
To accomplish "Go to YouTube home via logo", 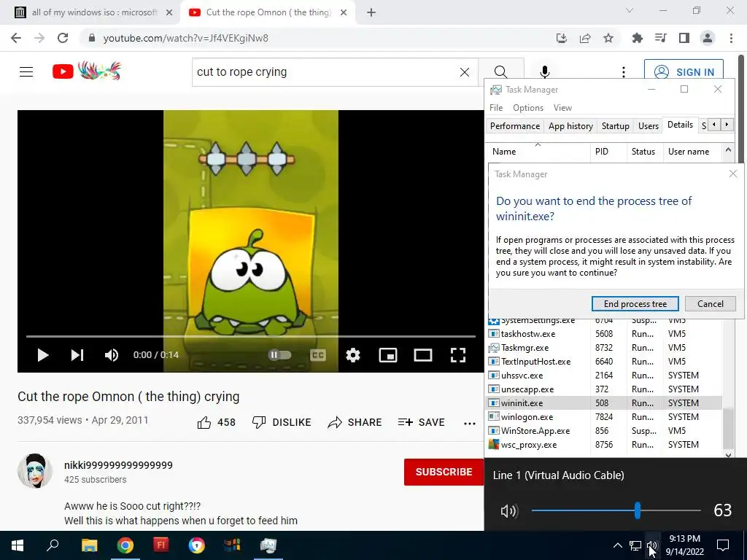I will tap(87, 71).
